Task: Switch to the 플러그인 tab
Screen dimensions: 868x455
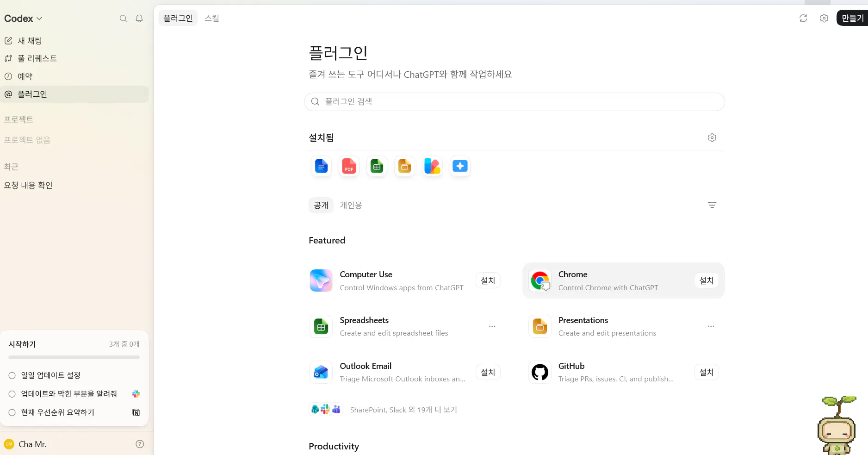Action: (x=178, y=18)
